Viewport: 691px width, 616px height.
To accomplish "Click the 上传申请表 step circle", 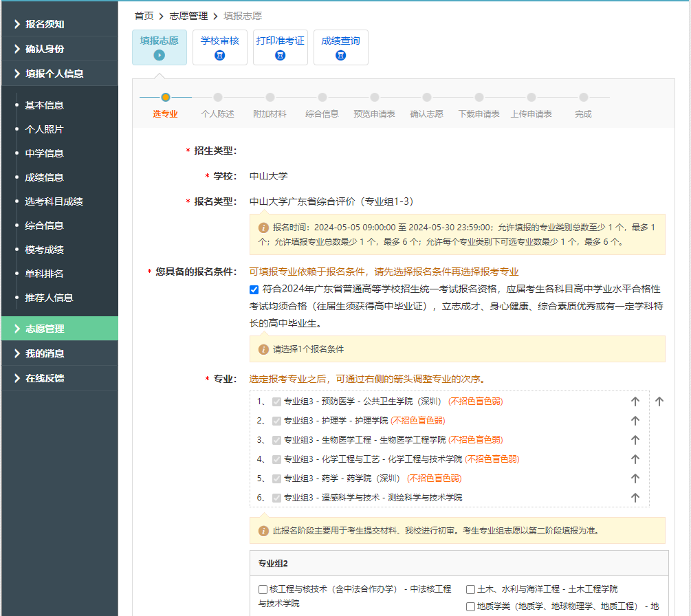I will coord(531,97).
